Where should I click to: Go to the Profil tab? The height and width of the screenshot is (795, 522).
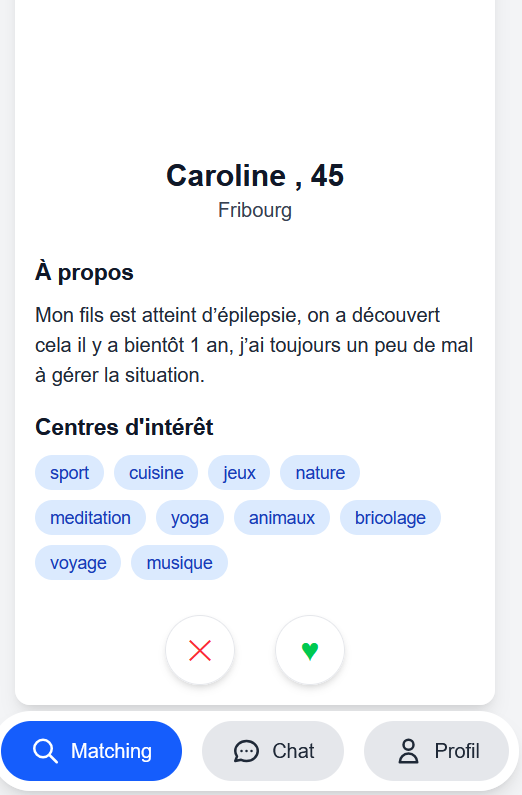[436, 751]
